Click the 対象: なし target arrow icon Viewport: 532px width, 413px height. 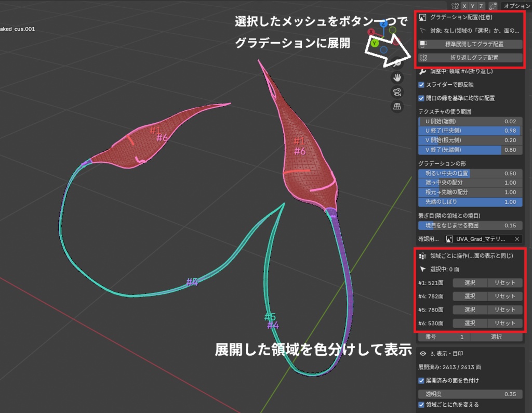click(423, 31)
